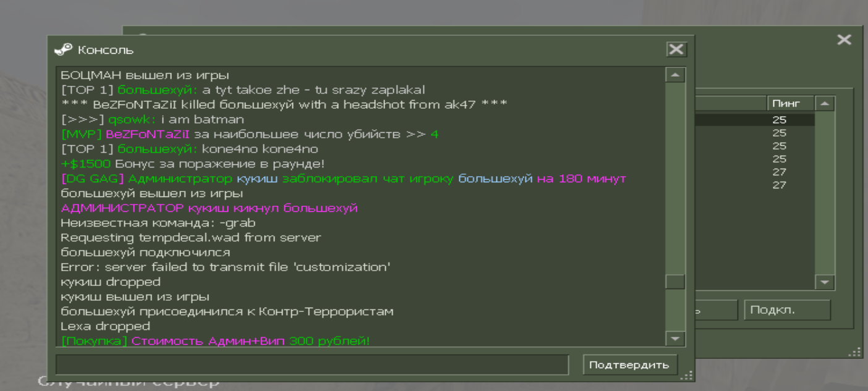
Task: Select the highlighted server row with ping 25
Action: point(754,120)
